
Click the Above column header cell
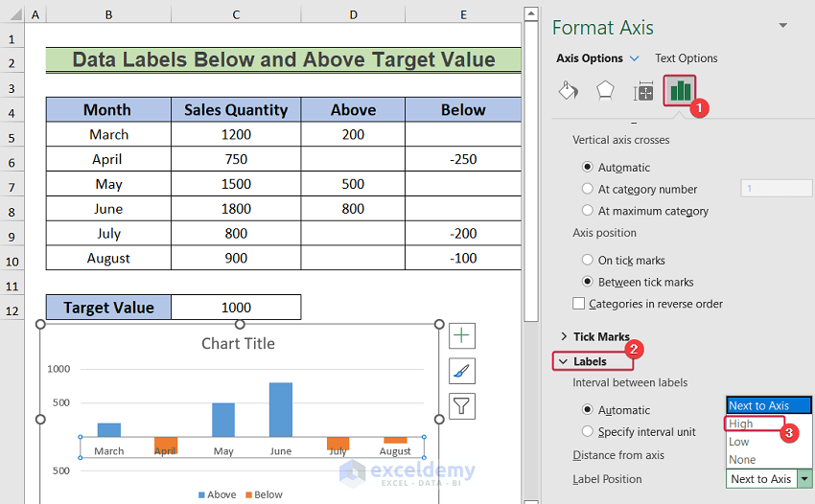coord(353,109)
